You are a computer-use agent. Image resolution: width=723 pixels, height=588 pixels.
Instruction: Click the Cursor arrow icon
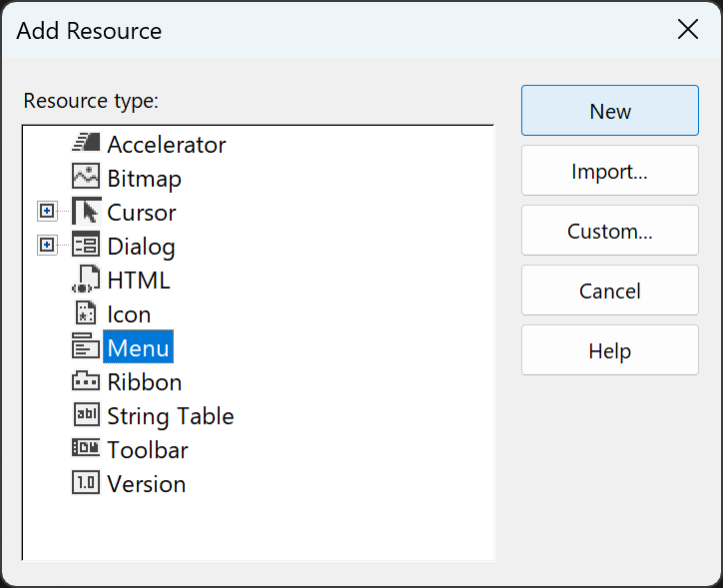pyautogui.click(x=86, y=212)
